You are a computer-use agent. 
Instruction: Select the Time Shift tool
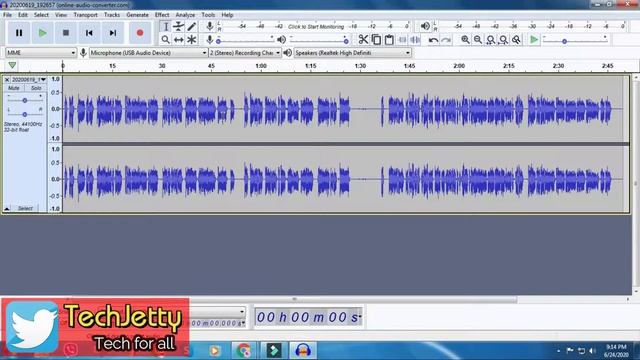178,40
